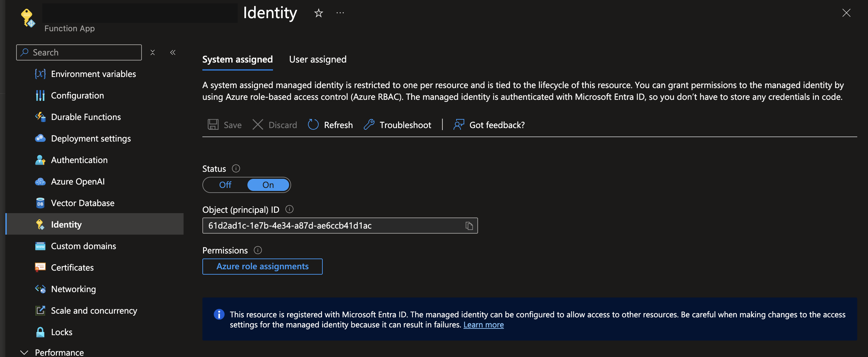Click the Vector Database DB icon
The image size is (868, 357).
pos(40,203)
